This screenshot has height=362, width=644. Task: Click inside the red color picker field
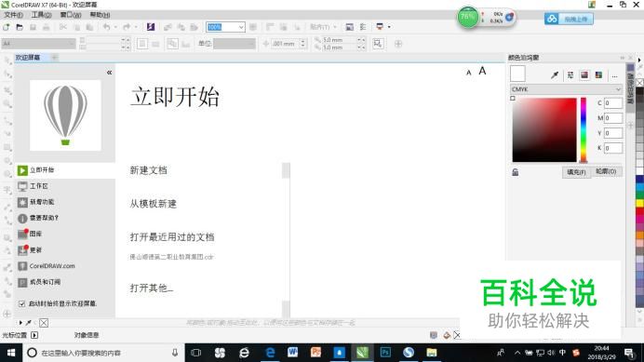point(544,129)
